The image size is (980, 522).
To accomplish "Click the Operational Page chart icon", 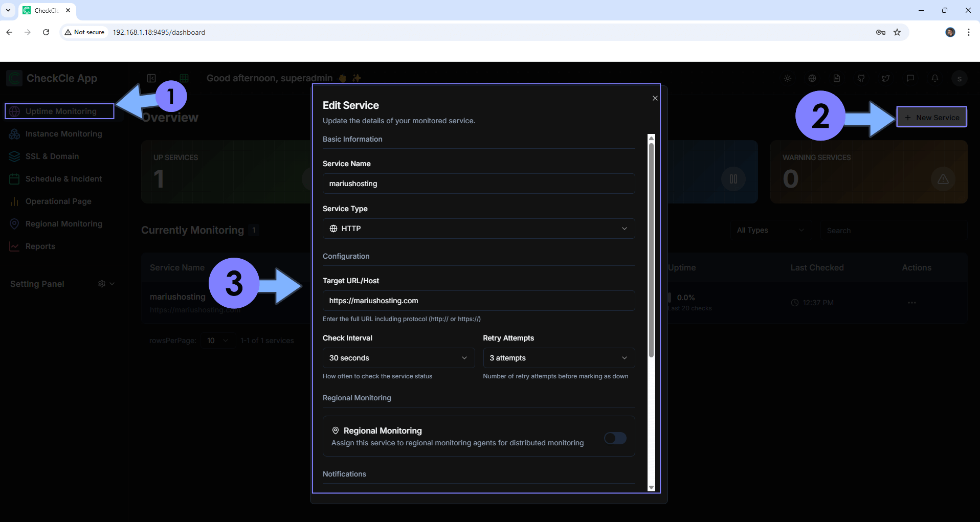I will [14, 201].
